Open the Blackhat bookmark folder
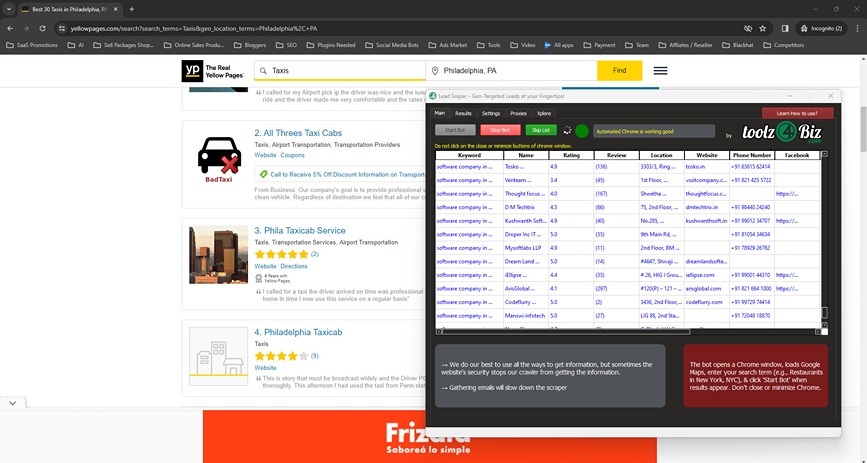This screenshot has width=867, height=463. pyautogui.click(x=738, y=45)
